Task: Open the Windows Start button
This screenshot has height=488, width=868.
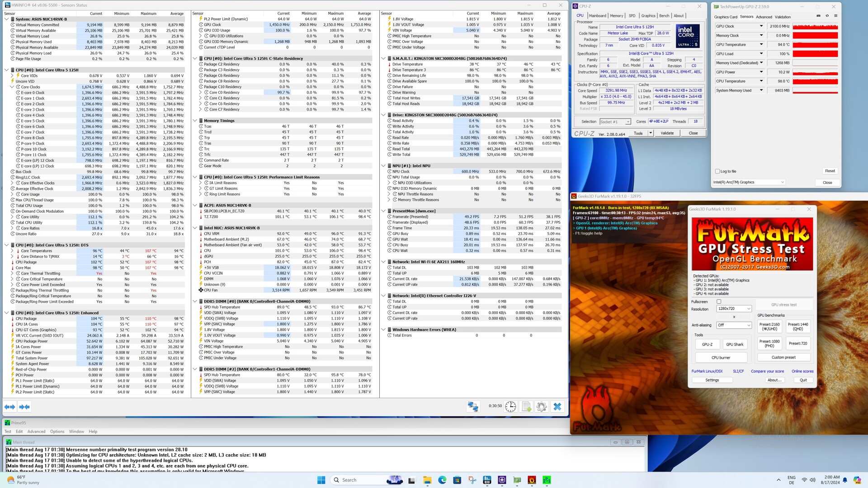Action: click(x=321, y=480)
